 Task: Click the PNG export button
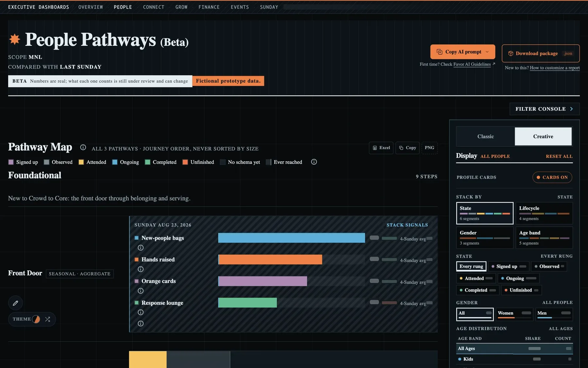tap(430, 148)
